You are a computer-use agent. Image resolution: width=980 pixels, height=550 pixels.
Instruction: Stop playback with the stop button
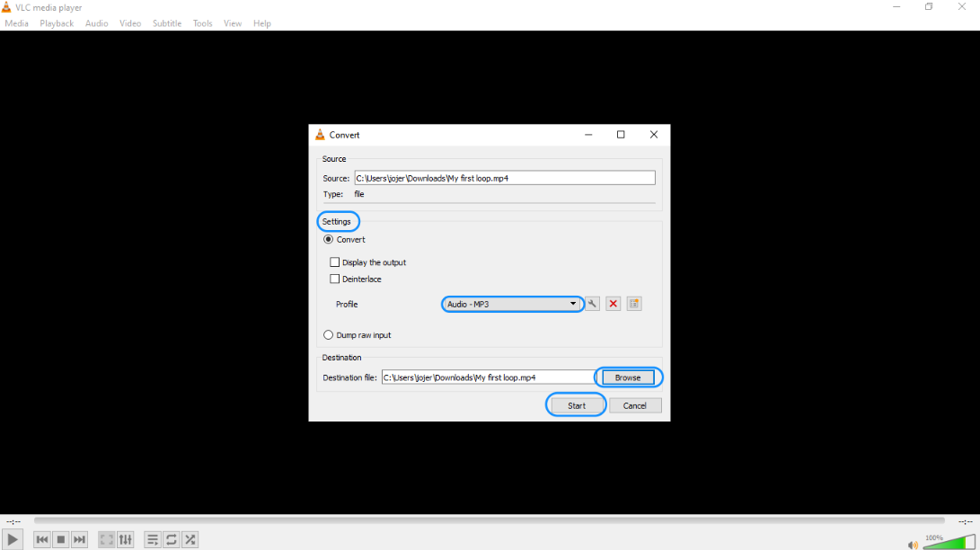pos(60,539)
